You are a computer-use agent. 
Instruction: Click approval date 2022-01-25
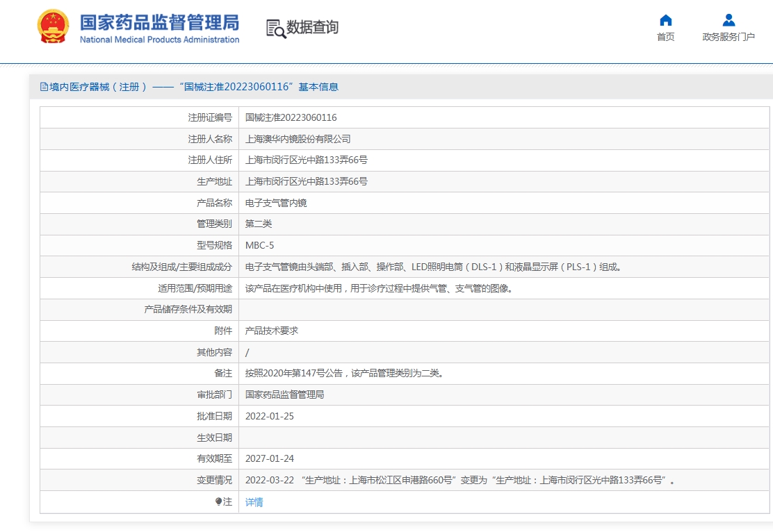(269, 416)
